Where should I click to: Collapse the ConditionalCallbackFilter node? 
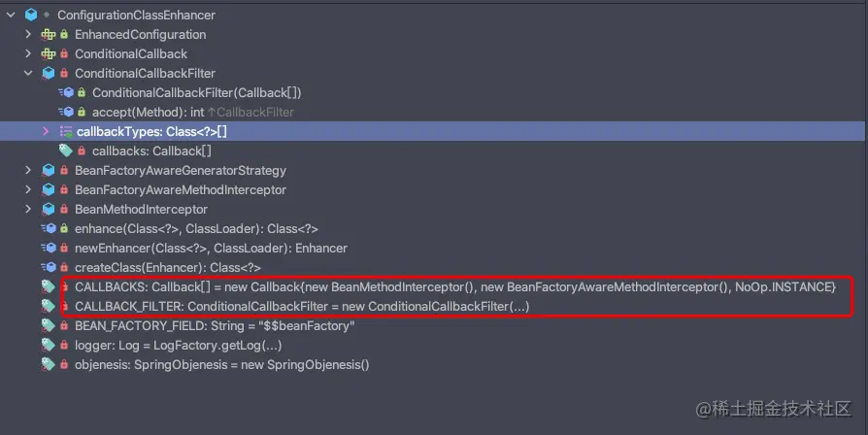[x=28, y=73]
